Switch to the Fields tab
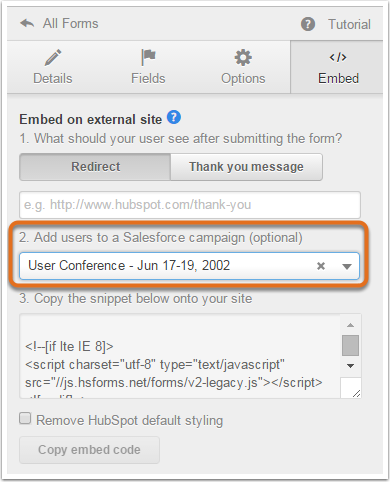This screenshot has width=390, height=482. click(148, 67)
